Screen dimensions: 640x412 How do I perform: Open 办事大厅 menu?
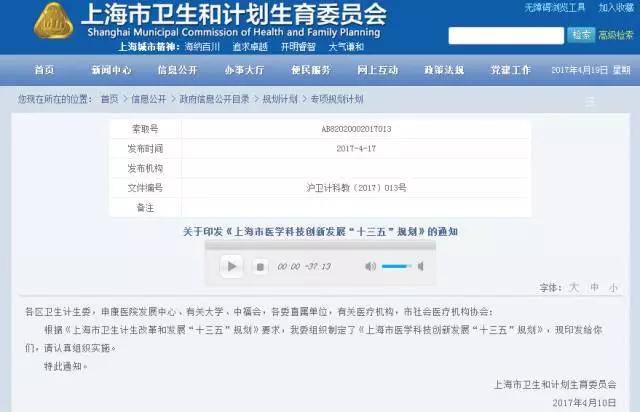[244, 70]
